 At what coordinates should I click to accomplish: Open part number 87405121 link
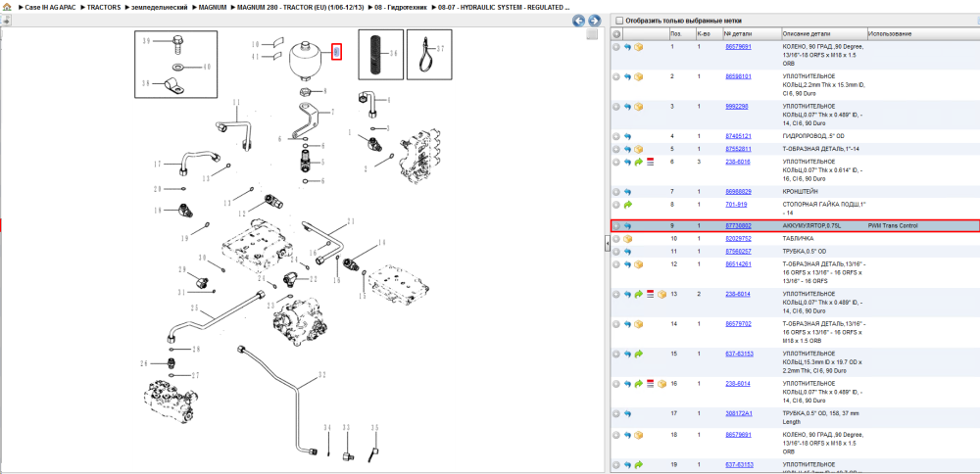point(738,135)
